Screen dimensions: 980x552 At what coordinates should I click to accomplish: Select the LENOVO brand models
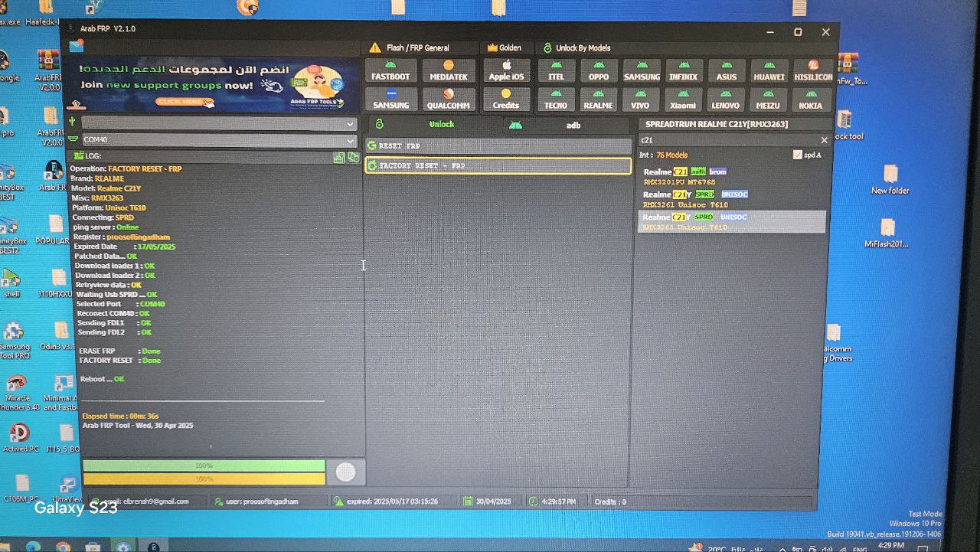[725, 100]
